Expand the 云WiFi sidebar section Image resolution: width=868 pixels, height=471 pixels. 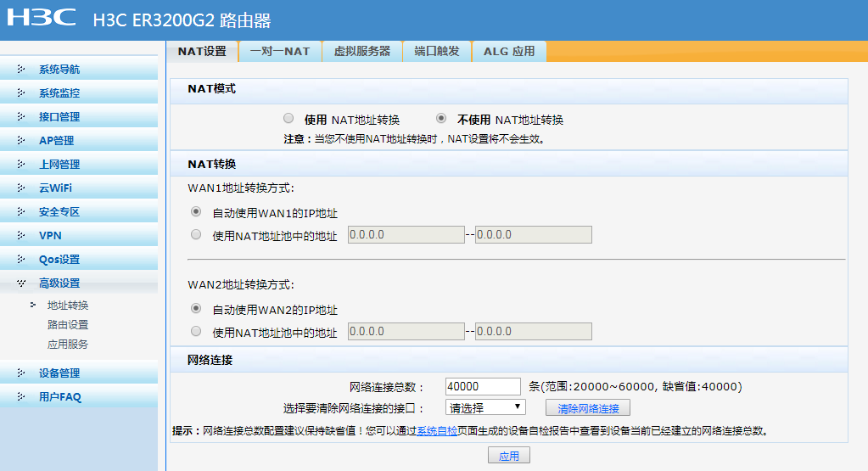click(55, 188)
